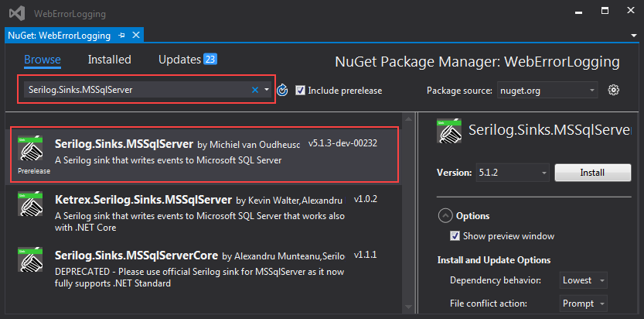Open NuGet settings gear
The width and height of the screenshot is (644, 319).
614,90
